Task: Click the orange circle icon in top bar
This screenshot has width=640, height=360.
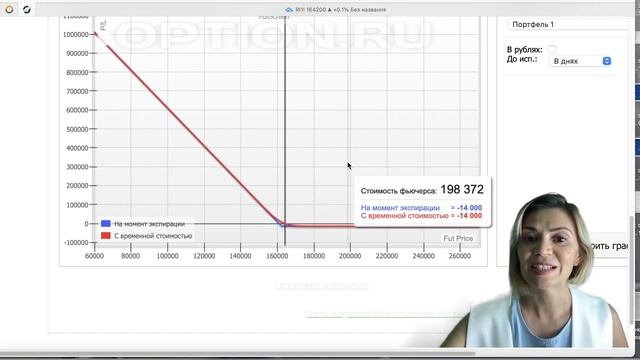Action: point(9,9)
